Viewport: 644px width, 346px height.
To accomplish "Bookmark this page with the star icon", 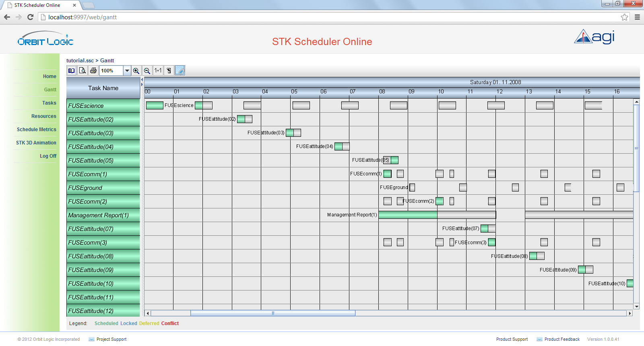I will pyautogui.click(x=624, y=17).
